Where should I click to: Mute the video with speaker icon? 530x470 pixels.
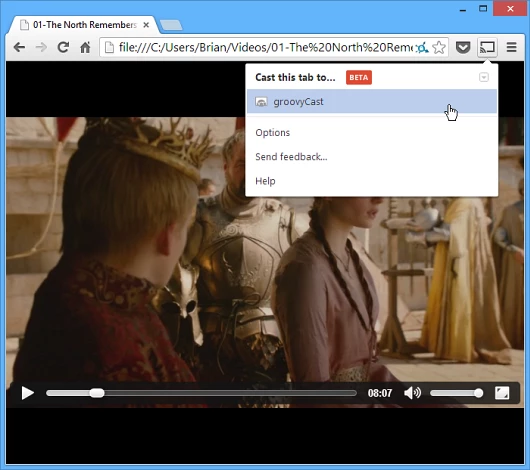coord(412,393)
